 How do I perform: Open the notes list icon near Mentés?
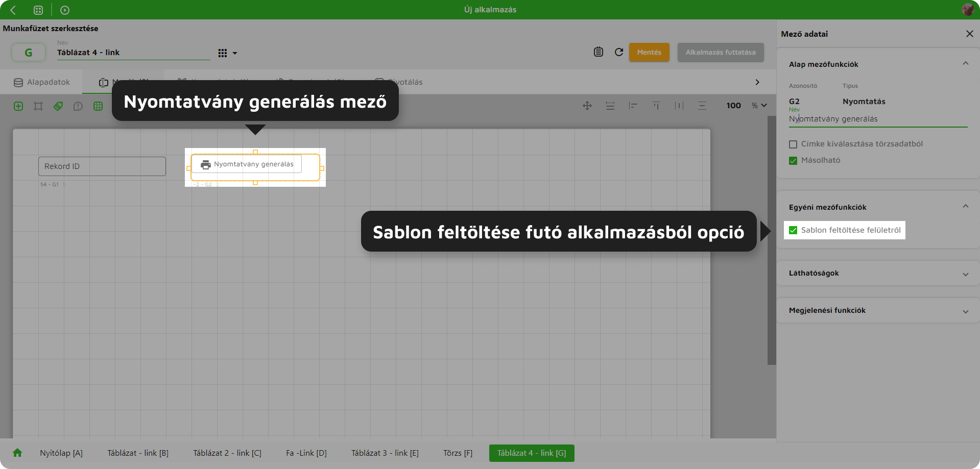click(x=599, y=52)
